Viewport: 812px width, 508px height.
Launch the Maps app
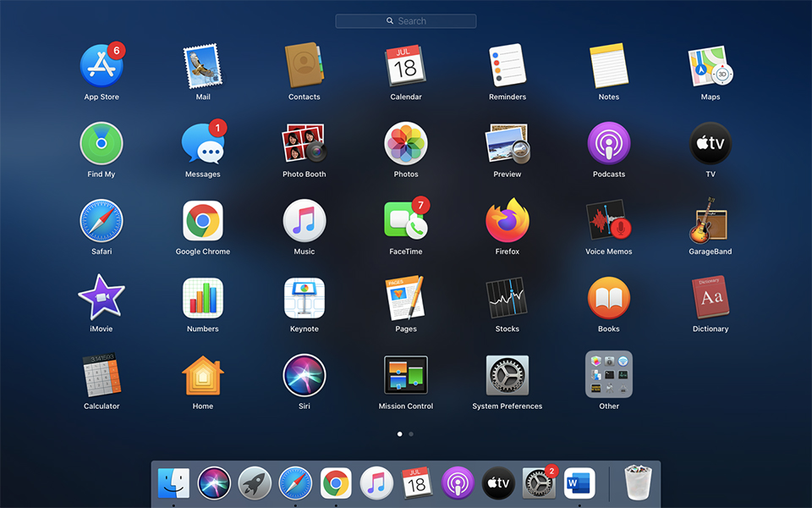point(710,66)
